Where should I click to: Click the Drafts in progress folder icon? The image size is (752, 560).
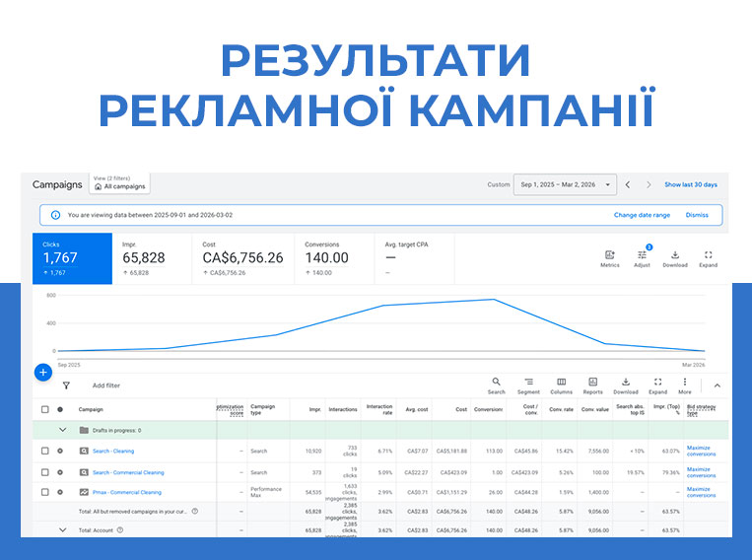pyautogui.click(x=84, y=430)
